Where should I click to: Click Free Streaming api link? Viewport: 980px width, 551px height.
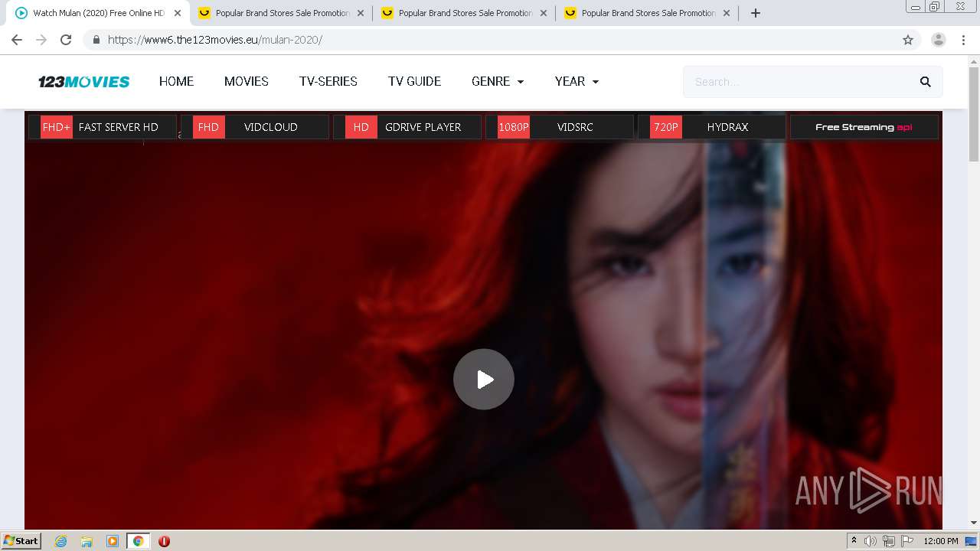pos(864,127)
